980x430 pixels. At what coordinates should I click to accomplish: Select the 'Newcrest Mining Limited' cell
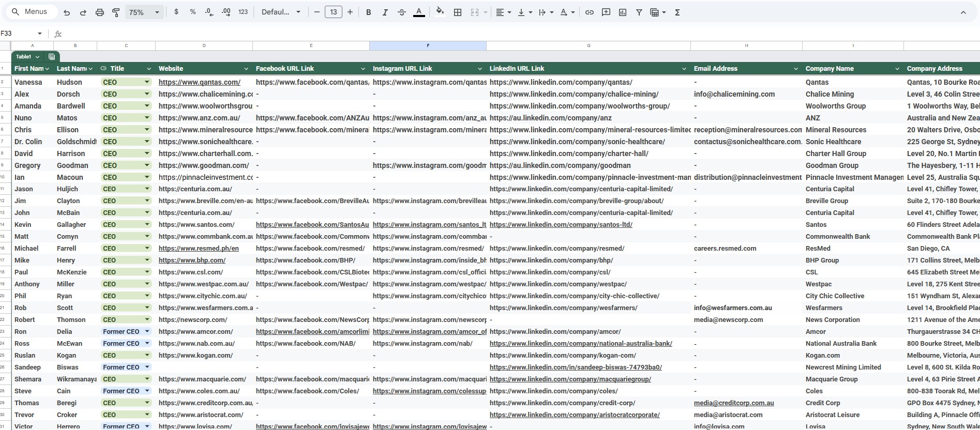pyautogui.click(x=853, y=367)
